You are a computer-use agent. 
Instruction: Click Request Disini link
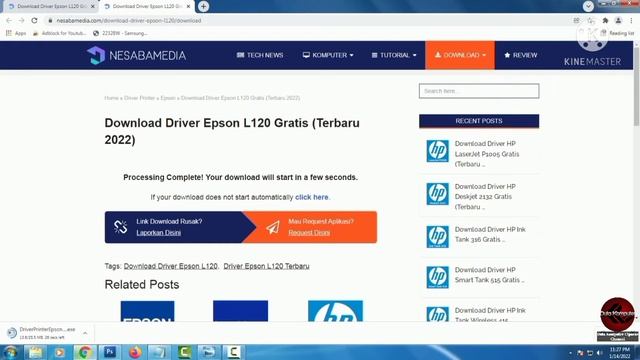click(x=309, y=233)
